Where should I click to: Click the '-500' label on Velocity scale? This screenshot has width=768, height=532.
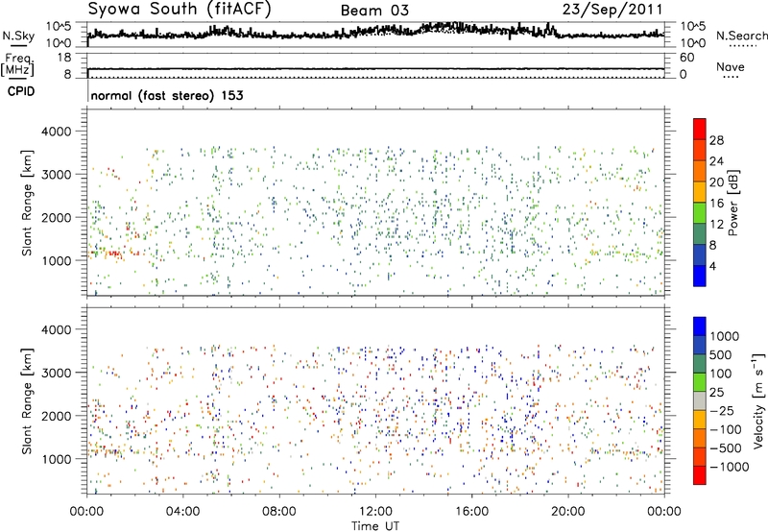726,448
